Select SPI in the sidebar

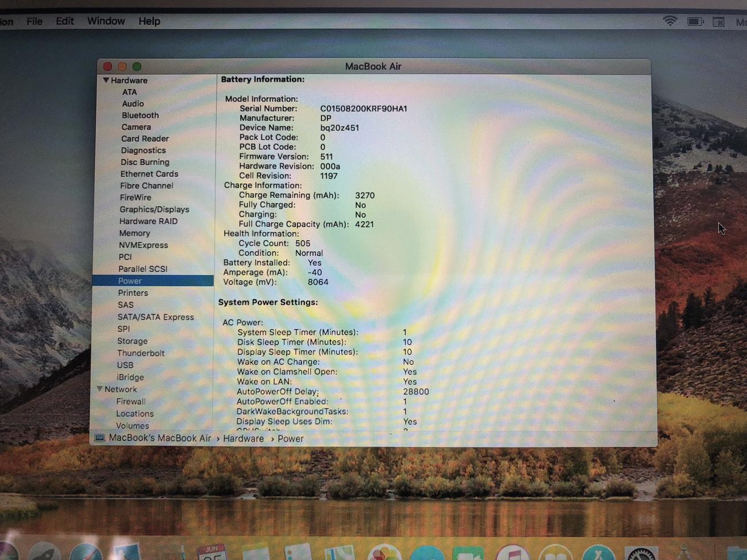(124, 329)
